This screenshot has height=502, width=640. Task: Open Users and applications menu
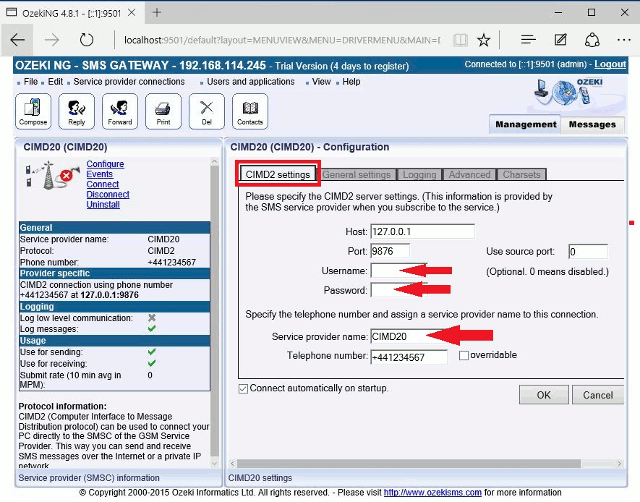(x=251, y=82)
